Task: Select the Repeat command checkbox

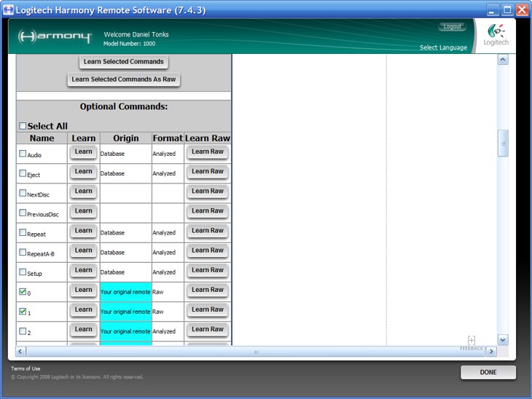Action: click(23, 232)
